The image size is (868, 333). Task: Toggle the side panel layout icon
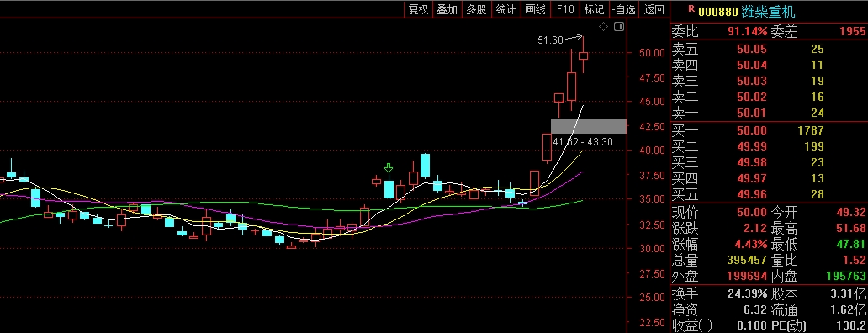619,27
